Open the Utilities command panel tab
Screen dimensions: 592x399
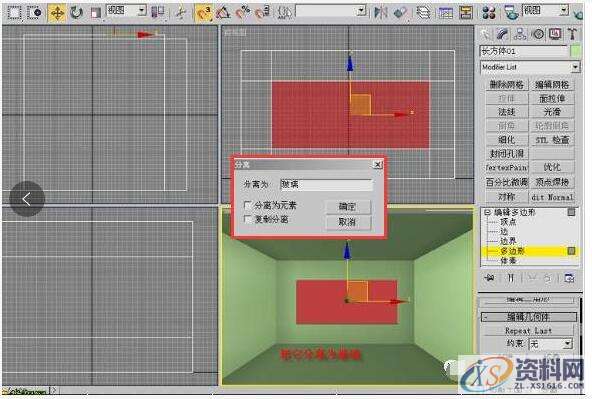point(572,34)
